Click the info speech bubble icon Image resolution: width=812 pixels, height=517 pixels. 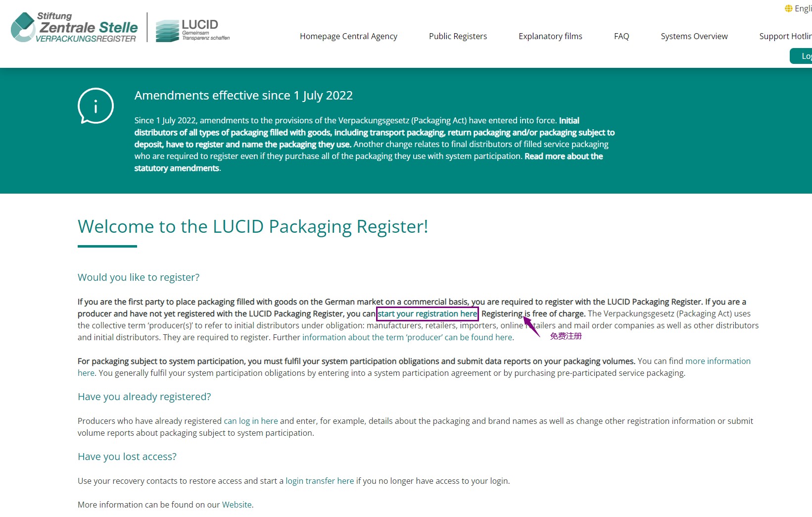coord(96,105)
